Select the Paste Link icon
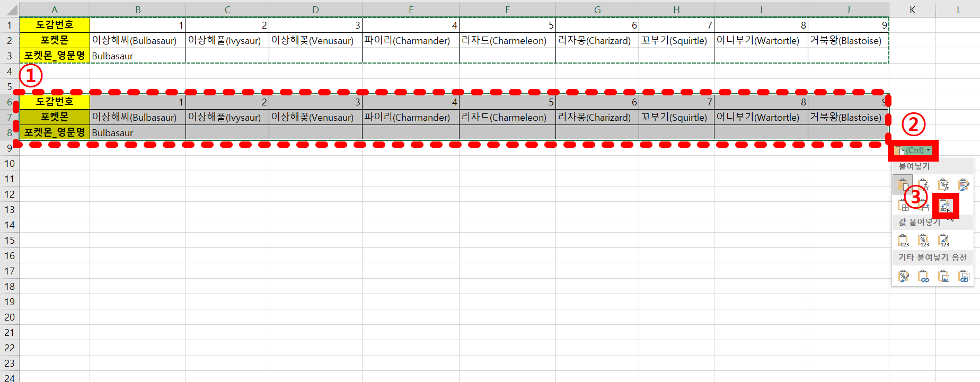The height and width of the screenshot is (382, 980). pyautogui.click(x=923, y=276)
